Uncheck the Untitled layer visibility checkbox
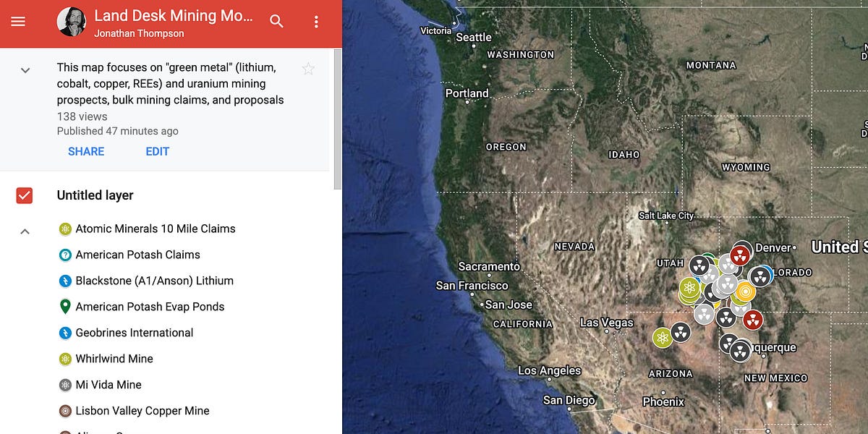 tap(25, 195)
